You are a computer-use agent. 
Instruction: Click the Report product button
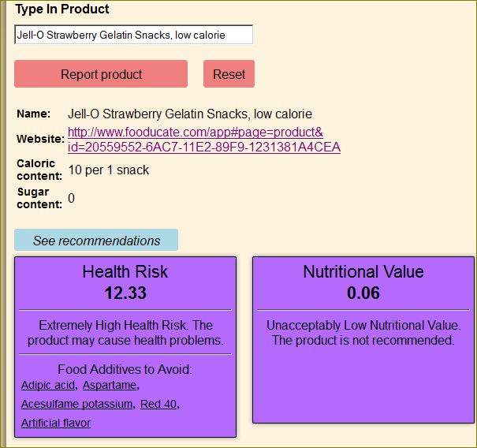click(x=101, y=74)
